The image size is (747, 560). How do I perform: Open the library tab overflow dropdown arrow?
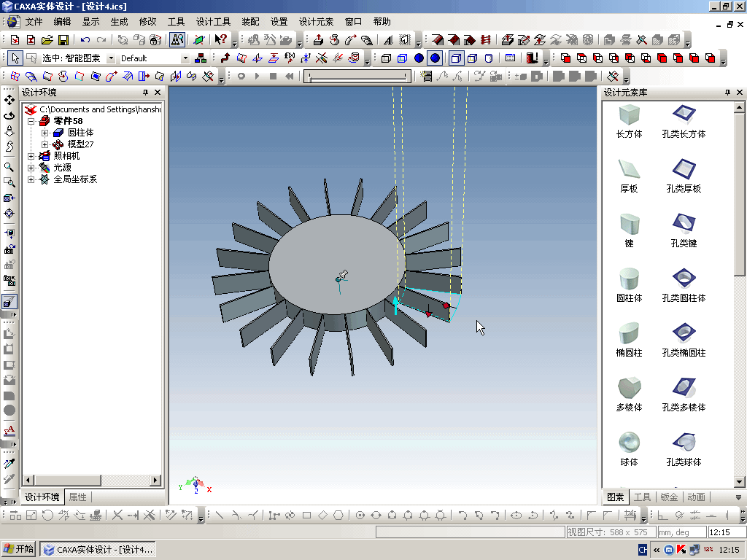click(x=738, y=497)
